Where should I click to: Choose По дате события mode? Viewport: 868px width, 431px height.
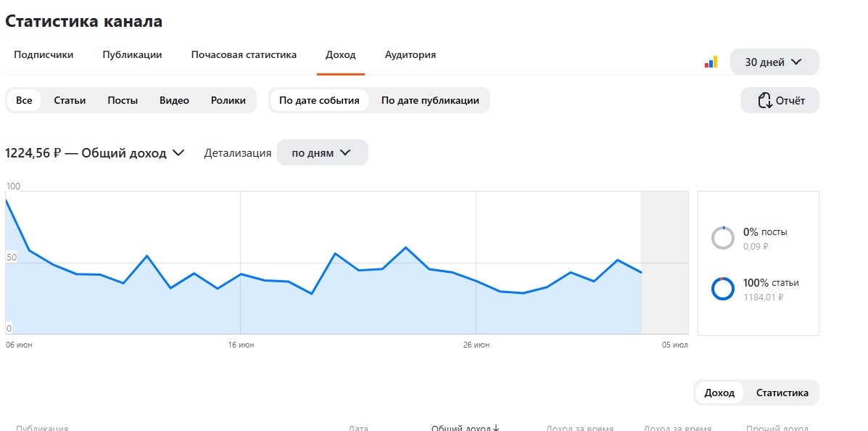[319, 100]
